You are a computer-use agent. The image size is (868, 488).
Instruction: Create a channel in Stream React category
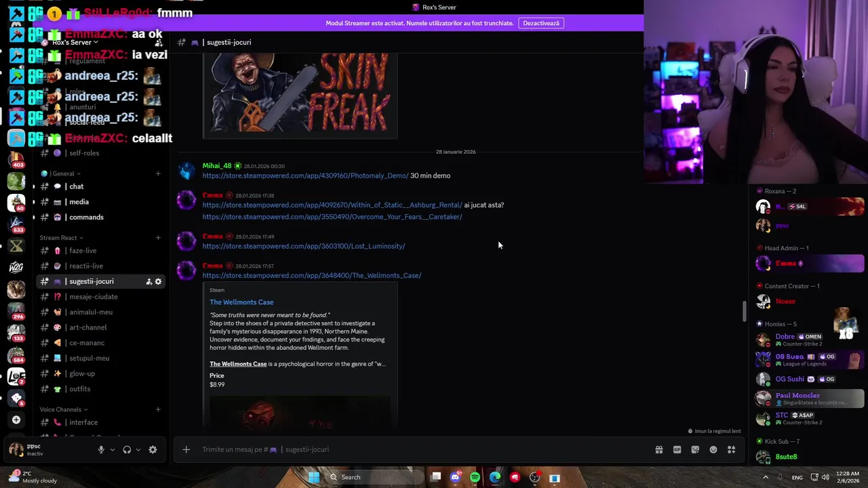pos(158,238)
